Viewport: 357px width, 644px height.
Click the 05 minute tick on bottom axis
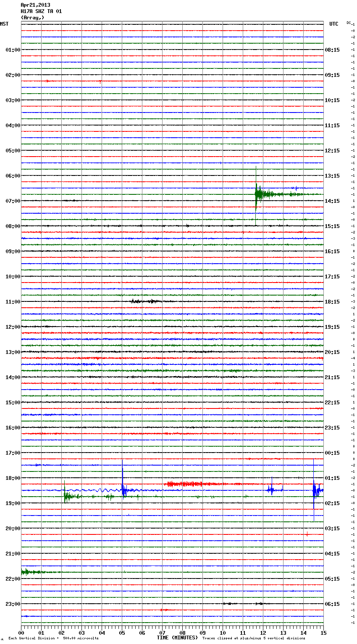click(122, 633)
